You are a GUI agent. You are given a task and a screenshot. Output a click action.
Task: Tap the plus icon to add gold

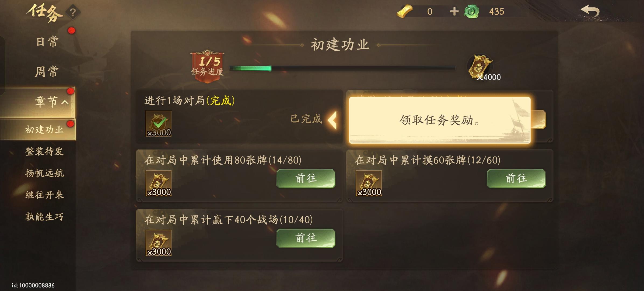[x=454, y=11]
